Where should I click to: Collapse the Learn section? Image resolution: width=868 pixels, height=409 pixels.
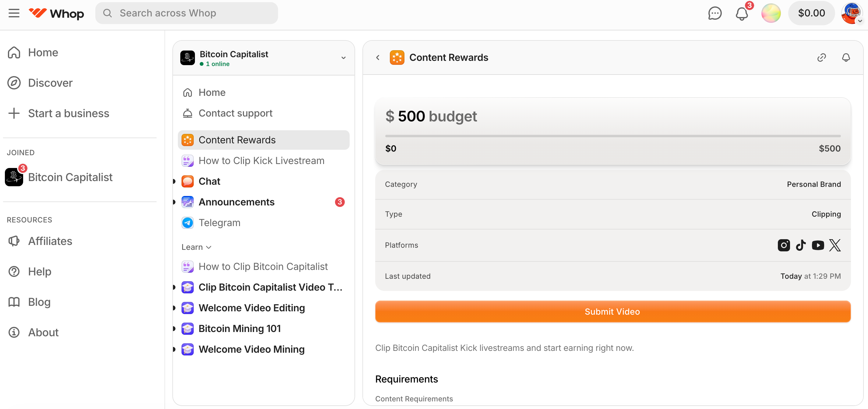click(197, 247)
